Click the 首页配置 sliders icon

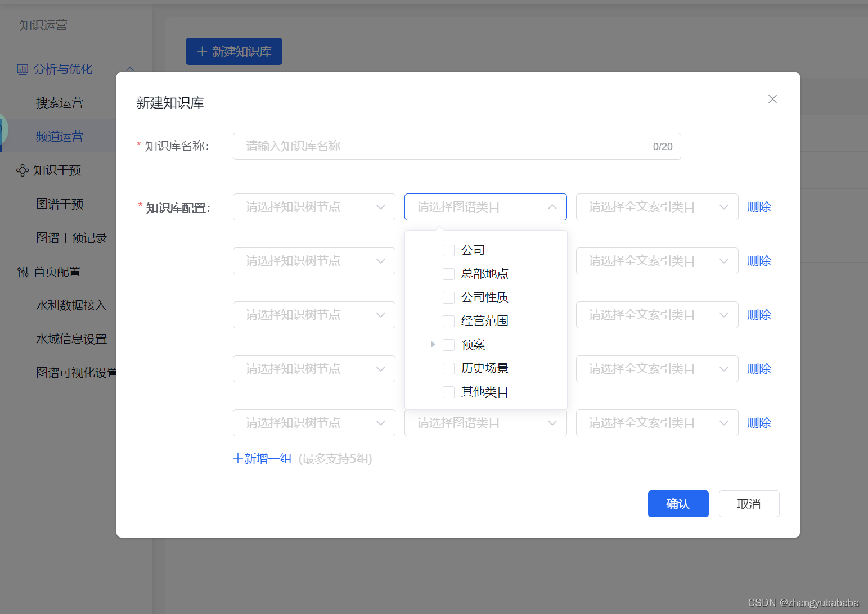click(23, 272)
